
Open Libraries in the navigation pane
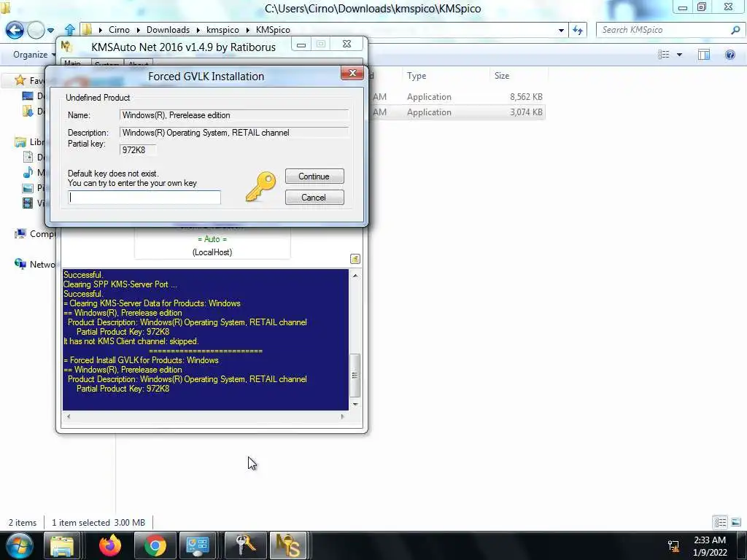click(x=28, y=142)
